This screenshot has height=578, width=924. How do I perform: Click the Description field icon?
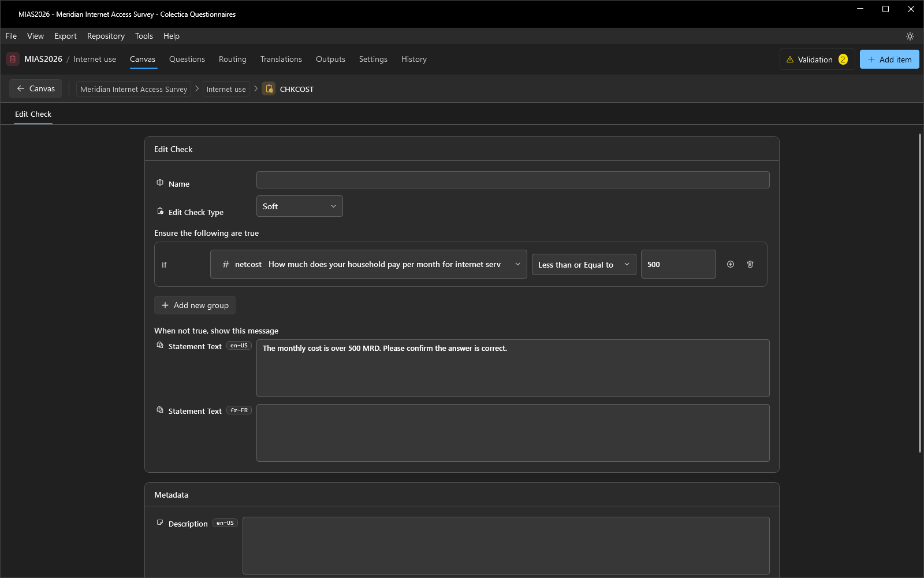(x=160, y=523)
